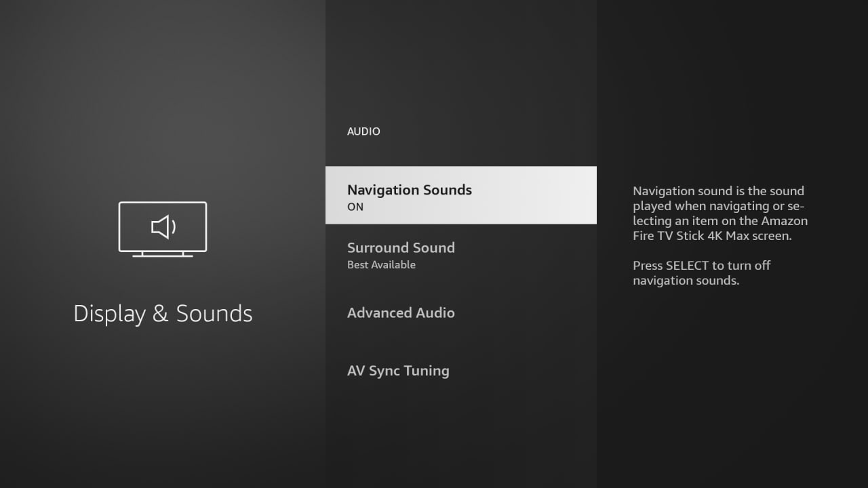This screenshot has height=488, width=868.
Task: Click the Display & Sounds title
Action: pyautogui.click(x=163, y=314)
